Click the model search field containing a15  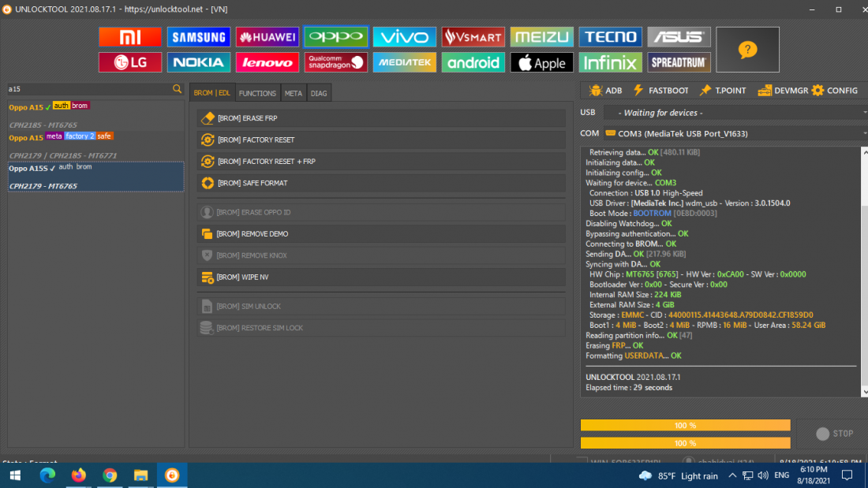click(90, 88)
